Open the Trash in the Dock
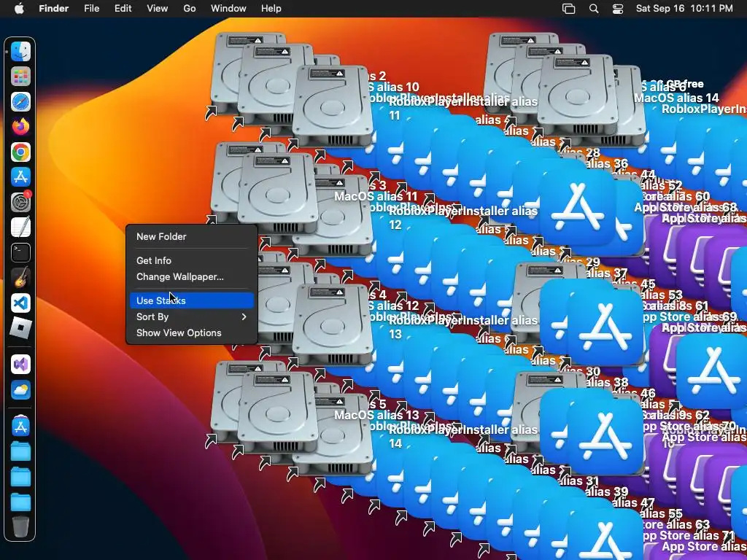Viewport: 747px width, 560px height. coord(20,526)
